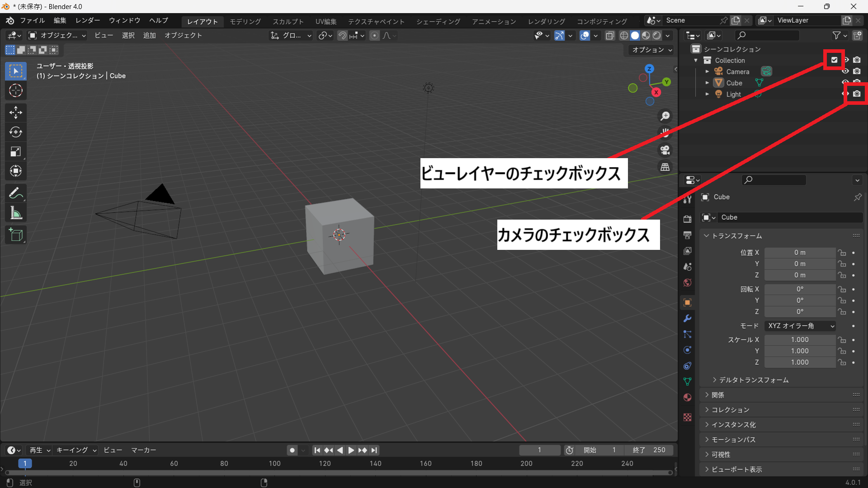
Task: Select the Scale tool
Action: point(16,151)
